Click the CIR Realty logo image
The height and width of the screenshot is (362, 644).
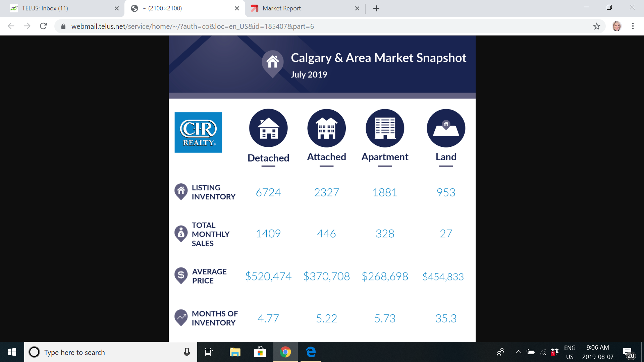(x=198, y=132)
